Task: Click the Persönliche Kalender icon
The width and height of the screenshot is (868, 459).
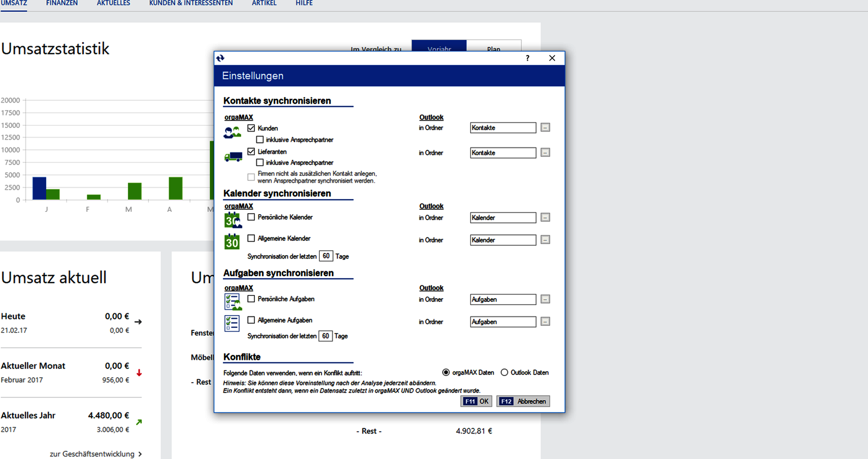Action: (233, 220)
